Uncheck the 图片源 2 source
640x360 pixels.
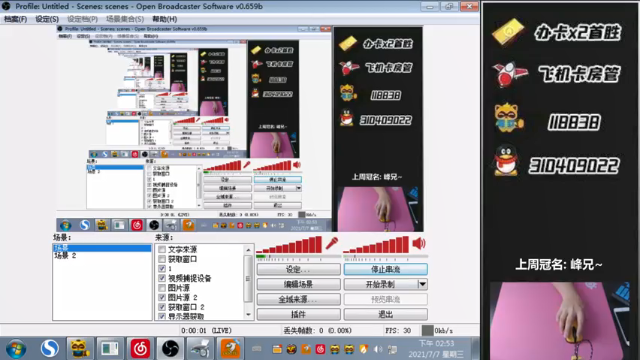[162, 297]
